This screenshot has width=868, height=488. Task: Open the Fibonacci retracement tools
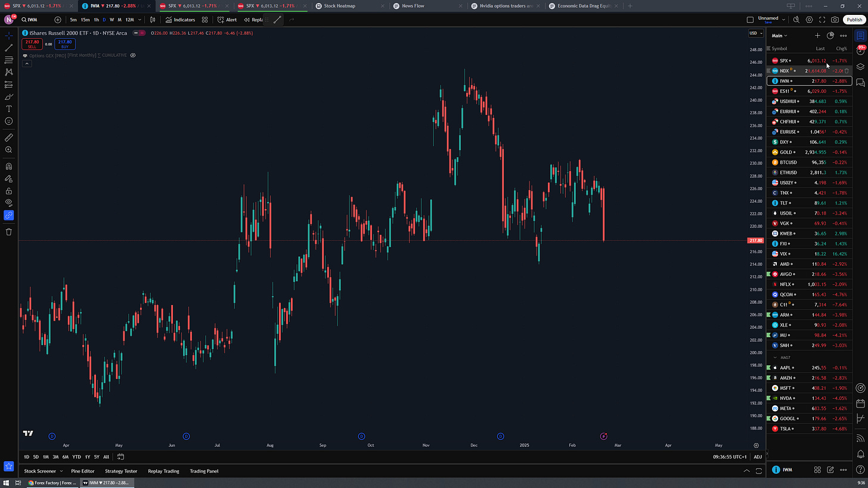[9, 60]
